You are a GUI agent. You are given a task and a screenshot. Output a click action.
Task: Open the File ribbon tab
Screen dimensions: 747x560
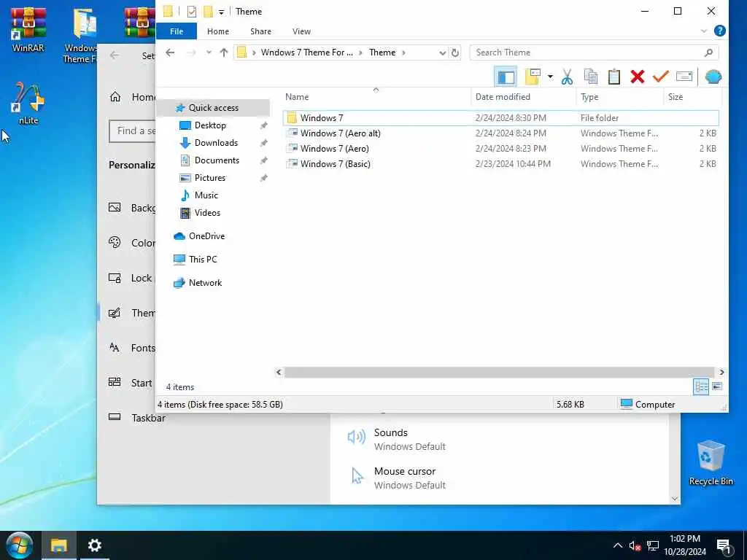177,31
